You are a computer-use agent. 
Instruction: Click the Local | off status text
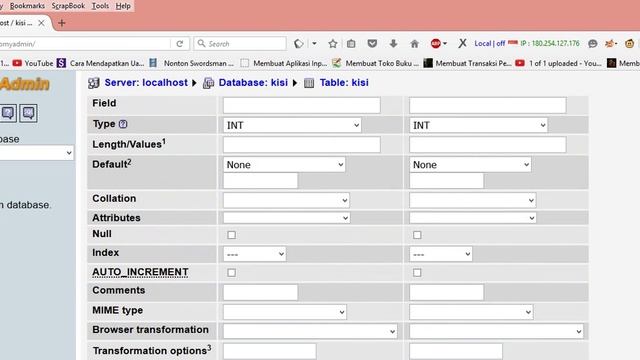coord(489,43)
